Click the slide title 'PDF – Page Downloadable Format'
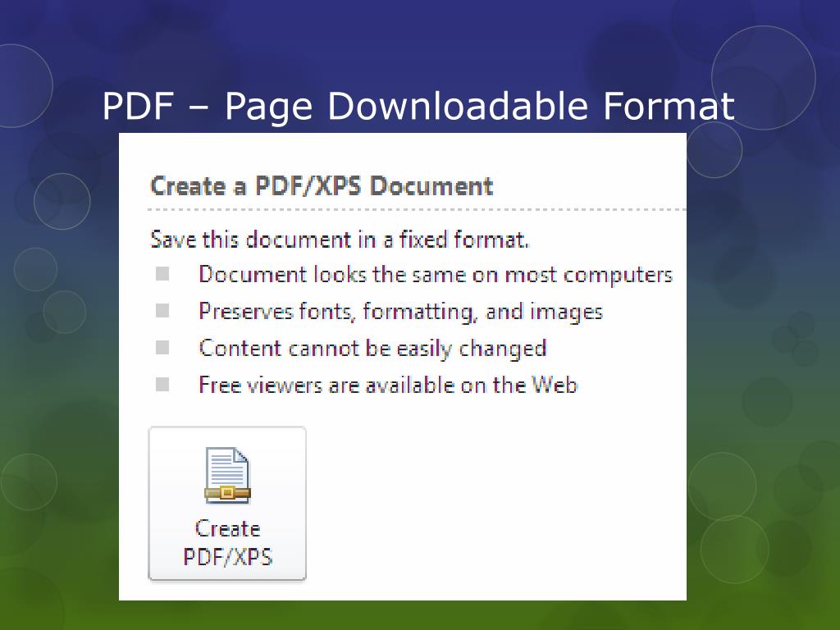Viewport: 840px width, 630px height. point(418,106)
